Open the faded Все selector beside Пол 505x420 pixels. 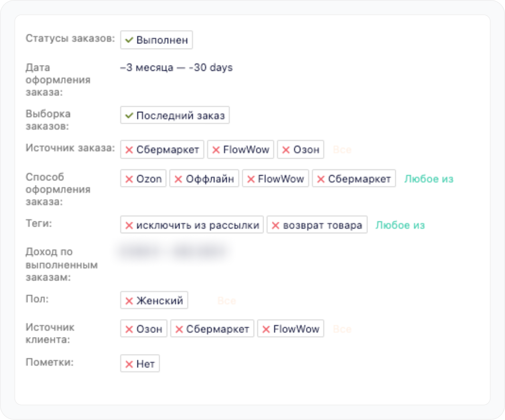click(x=226, y=301)
